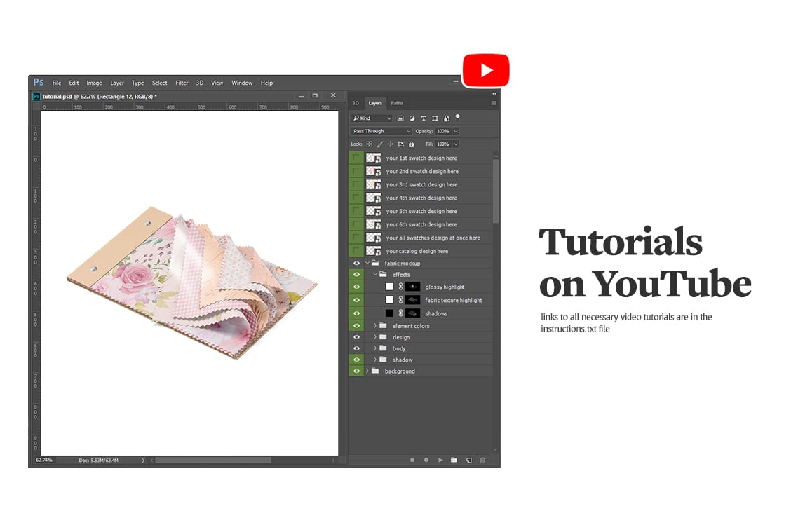This screenshot has width=798, height=532.
Task: Click the red YouTube play button
Action: point(485,71)
